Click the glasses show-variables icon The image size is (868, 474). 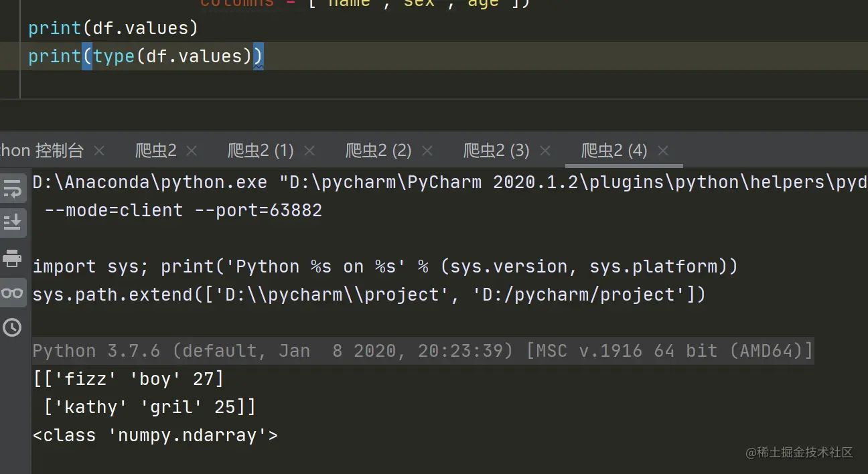point(12,293)
